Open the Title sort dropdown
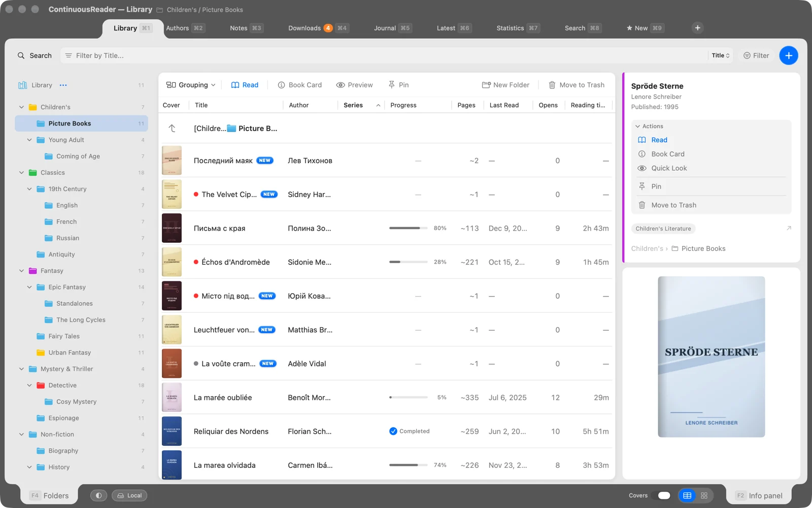 (721, 55)
